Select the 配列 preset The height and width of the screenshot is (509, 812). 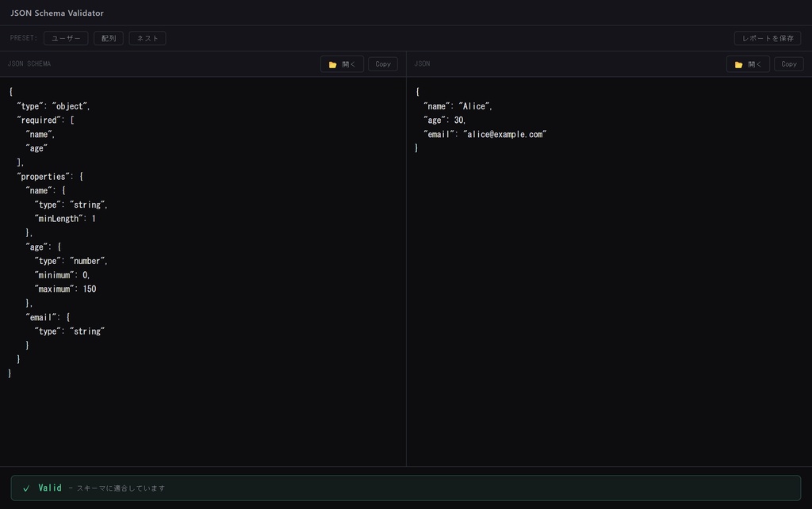tap(109, 38)
